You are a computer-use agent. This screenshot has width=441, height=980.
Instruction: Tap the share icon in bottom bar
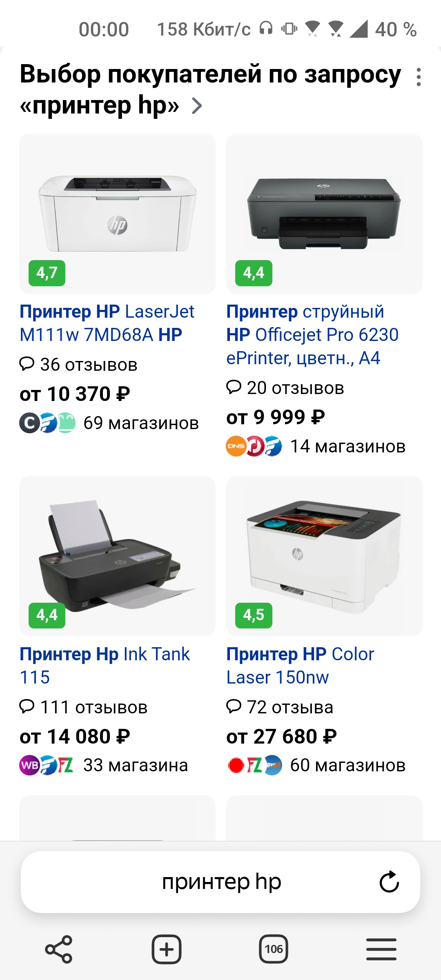(x=59, y=949)
